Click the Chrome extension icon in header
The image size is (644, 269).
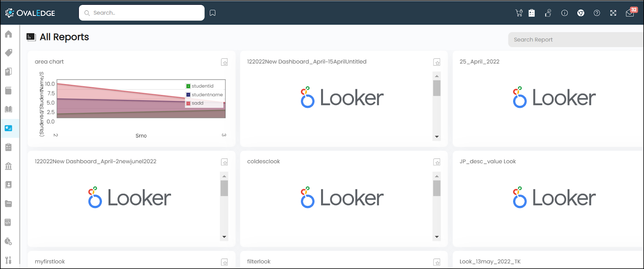pos(581,13)
